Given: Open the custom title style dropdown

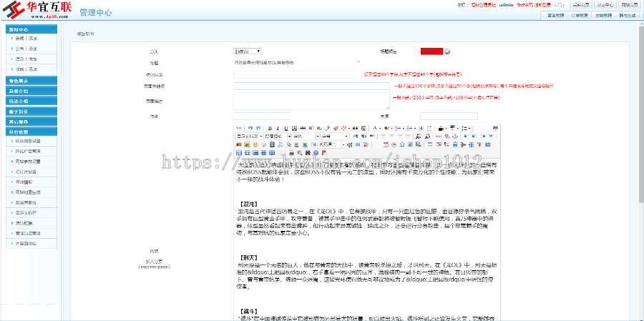Looking at the screenshot, I should tap(249, 136).
